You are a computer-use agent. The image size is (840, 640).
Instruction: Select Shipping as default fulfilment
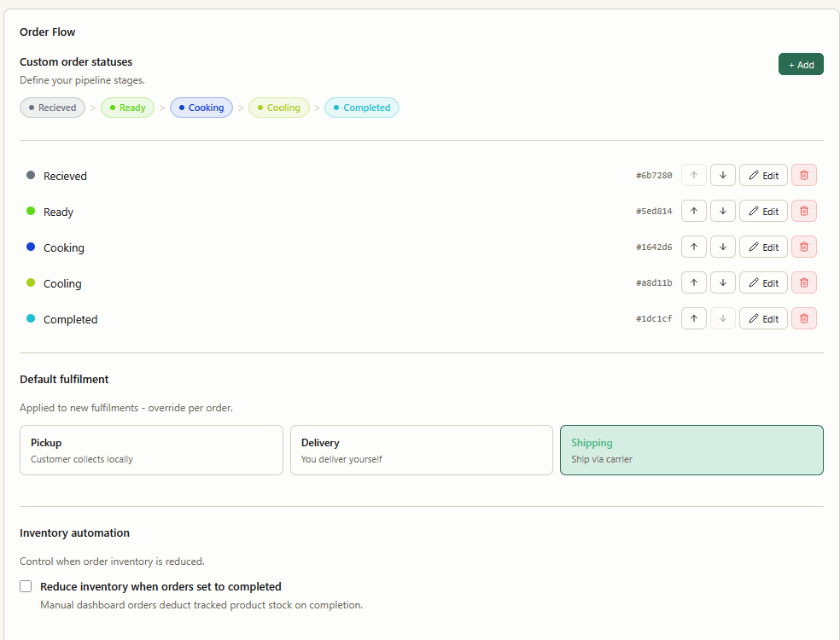[x=691, y=450]
